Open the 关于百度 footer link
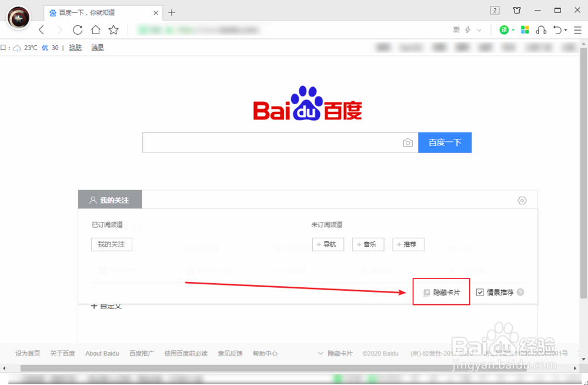588x385 pixels. [x=63, y=353]
